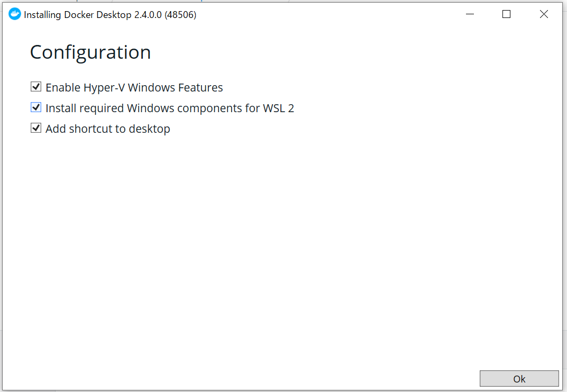Confirm configuration with the Ok button
This screenshot has width=567, height=392.
click(519, 379)
